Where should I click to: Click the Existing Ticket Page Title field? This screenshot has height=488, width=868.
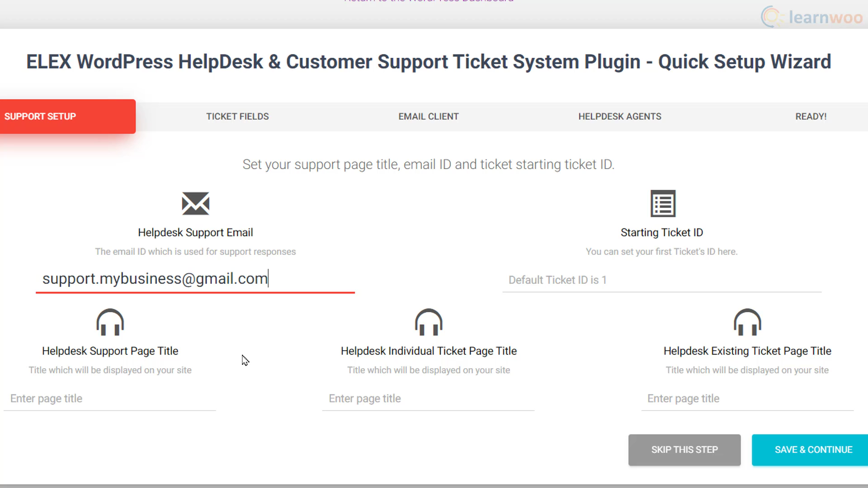[747, 399]
